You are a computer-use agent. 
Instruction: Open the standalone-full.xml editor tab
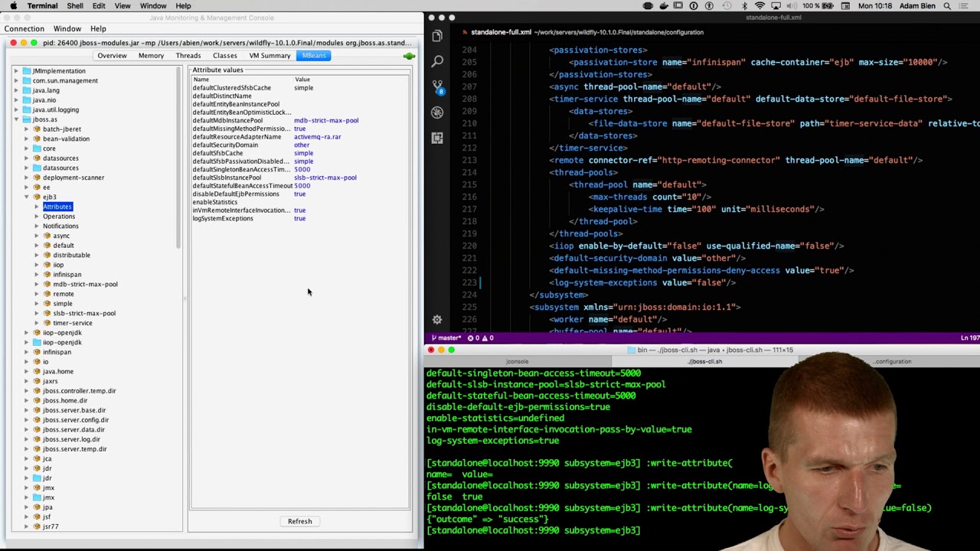click(x=501, y=32)
